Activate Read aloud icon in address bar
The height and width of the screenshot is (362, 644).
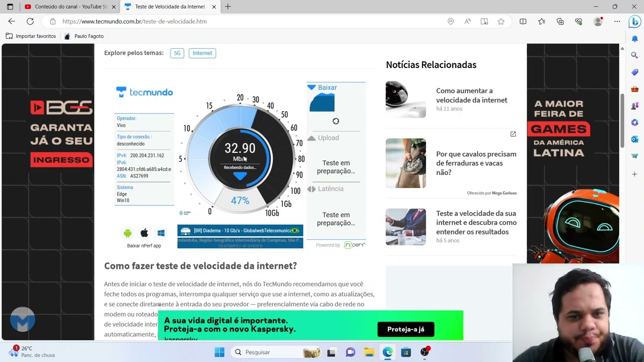[x=467, y=21]
